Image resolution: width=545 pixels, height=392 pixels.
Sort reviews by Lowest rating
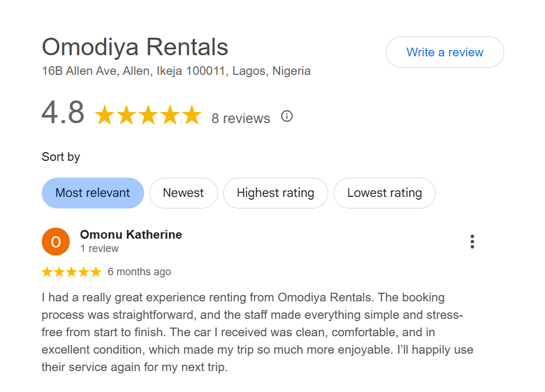tap(384, 193)
